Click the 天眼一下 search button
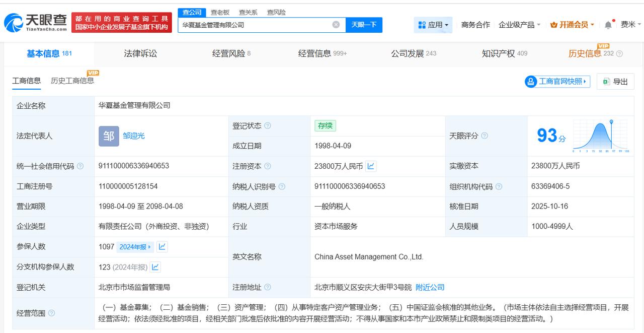This screenshot has width=644, height=333. [x=364, y=25]
